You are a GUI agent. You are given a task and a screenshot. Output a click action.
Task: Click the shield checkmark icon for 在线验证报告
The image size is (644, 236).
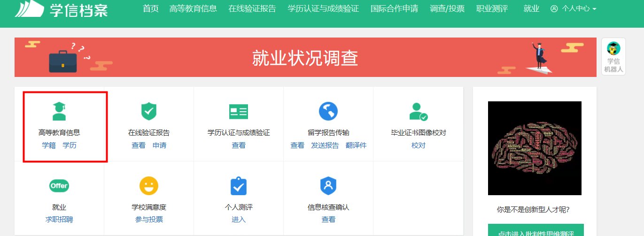coord(149,111)
